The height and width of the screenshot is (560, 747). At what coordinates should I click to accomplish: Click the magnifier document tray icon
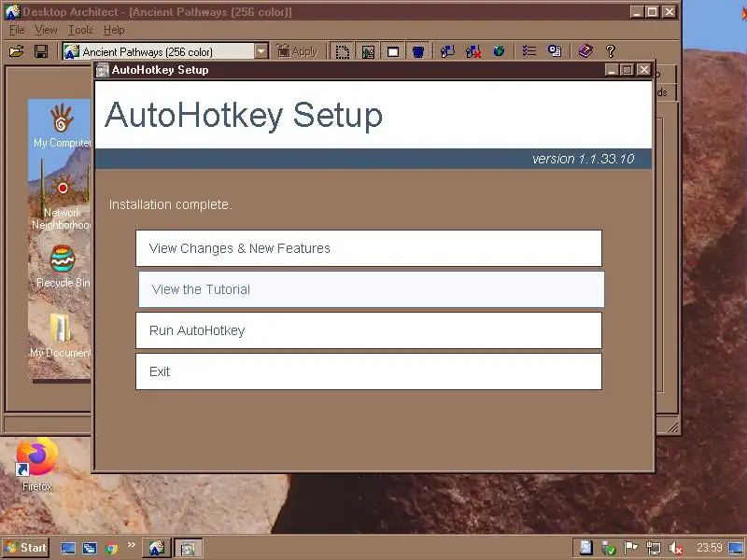(x=586, y=548)
